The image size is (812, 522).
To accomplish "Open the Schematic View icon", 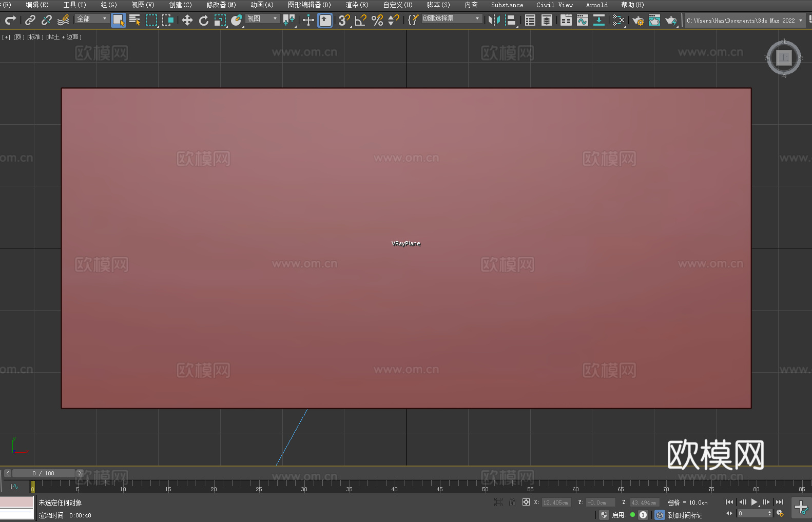I will point(618,20).
